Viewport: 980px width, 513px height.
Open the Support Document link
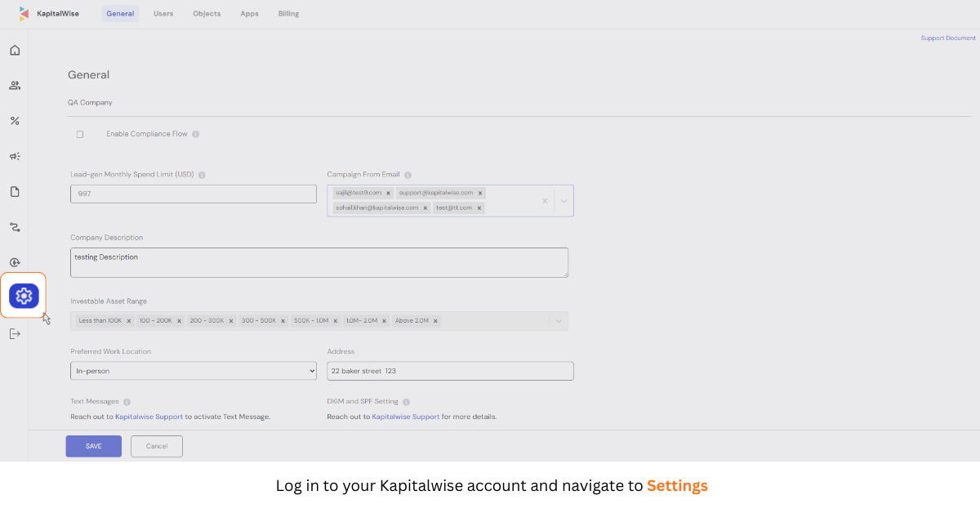(x=947, y=38)
